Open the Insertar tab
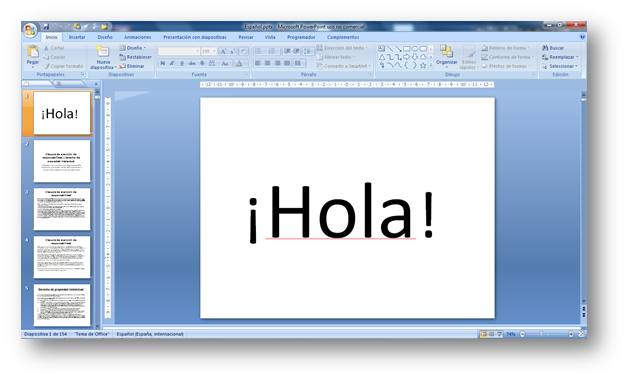The image size is (629, 381). coord(77,37)
